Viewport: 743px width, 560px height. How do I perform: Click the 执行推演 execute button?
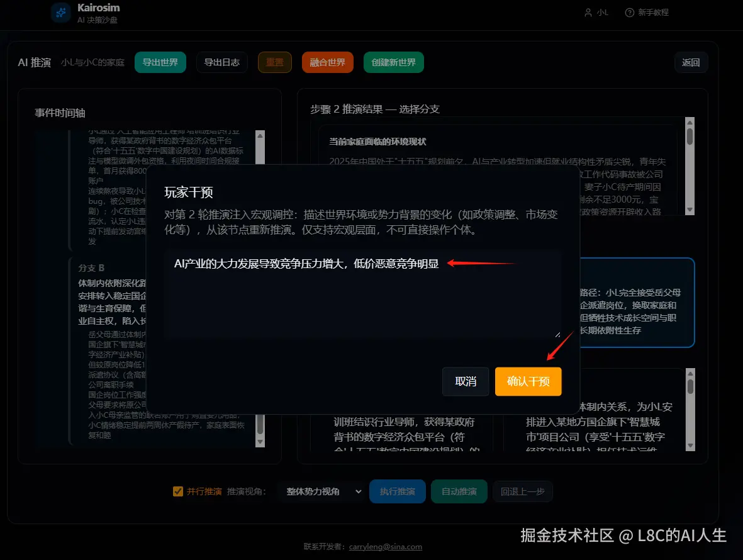397,492
